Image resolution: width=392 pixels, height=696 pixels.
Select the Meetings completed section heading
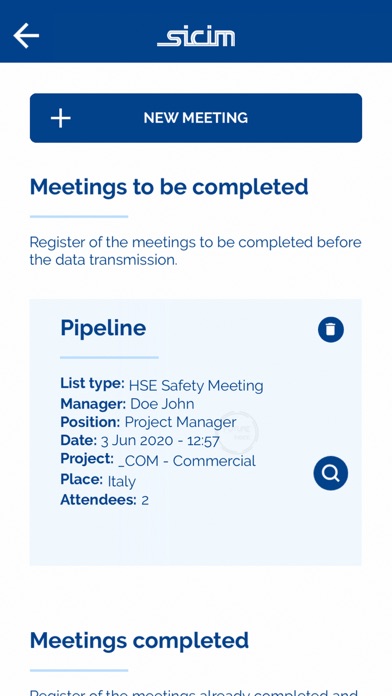(139, 640)
